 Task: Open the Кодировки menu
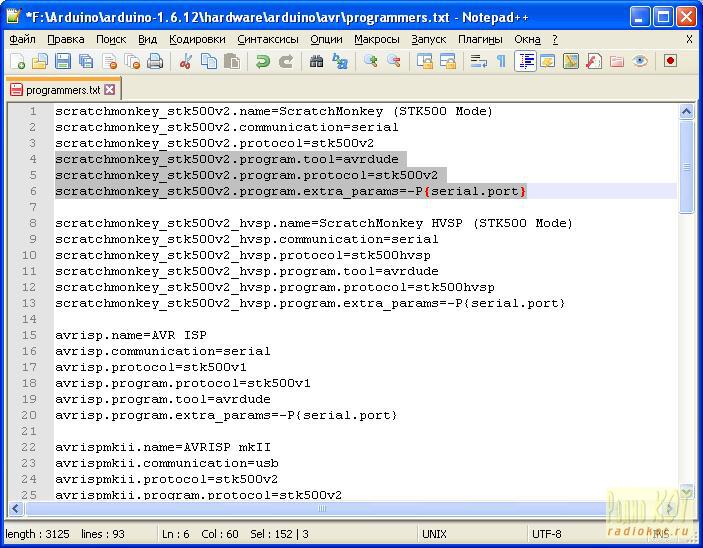click(x=197, y=39)
